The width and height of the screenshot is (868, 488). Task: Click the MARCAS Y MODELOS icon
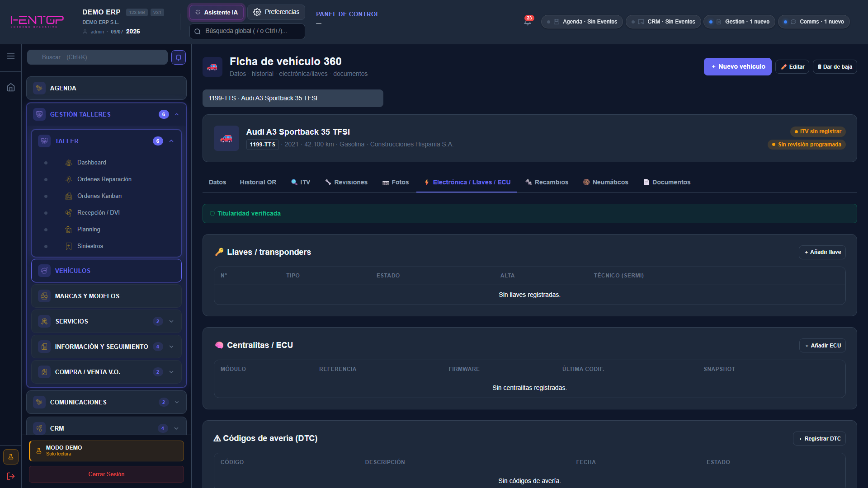(44, 296)
